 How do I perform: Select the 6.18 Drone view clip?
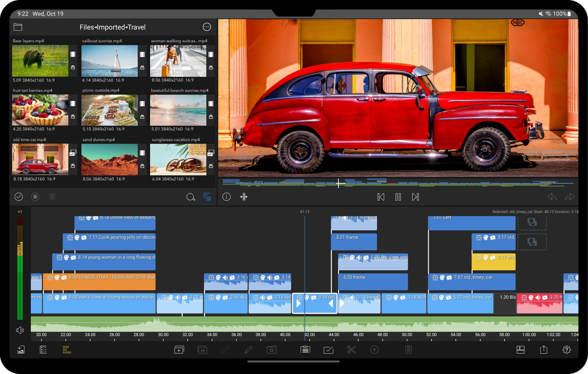pos(115,223)
